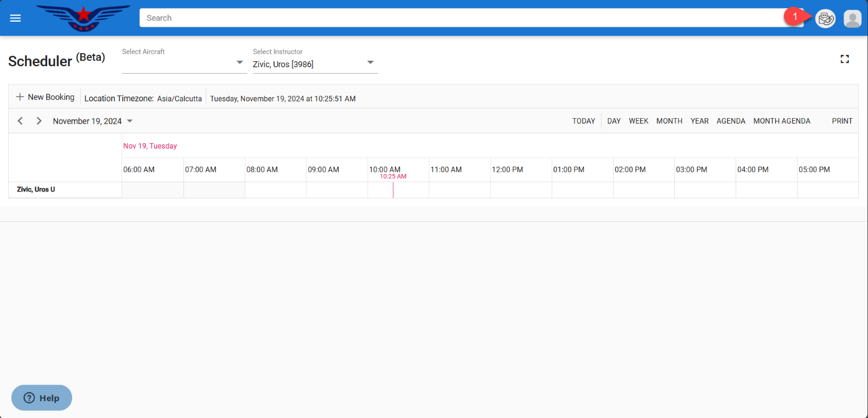Expand the Select Instructor dropdown
The height and width of the screenshot is (418, 868).
click(x=315, y=64)
